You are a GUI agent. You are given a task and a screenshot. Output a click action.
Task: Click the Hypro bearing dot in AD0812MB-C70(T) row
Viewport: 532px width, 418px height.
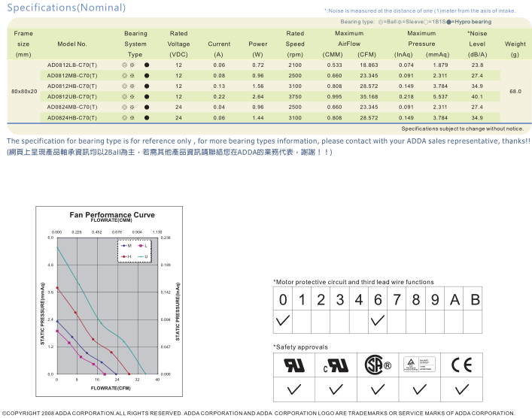pyautogui.click(x=147, y=76)
